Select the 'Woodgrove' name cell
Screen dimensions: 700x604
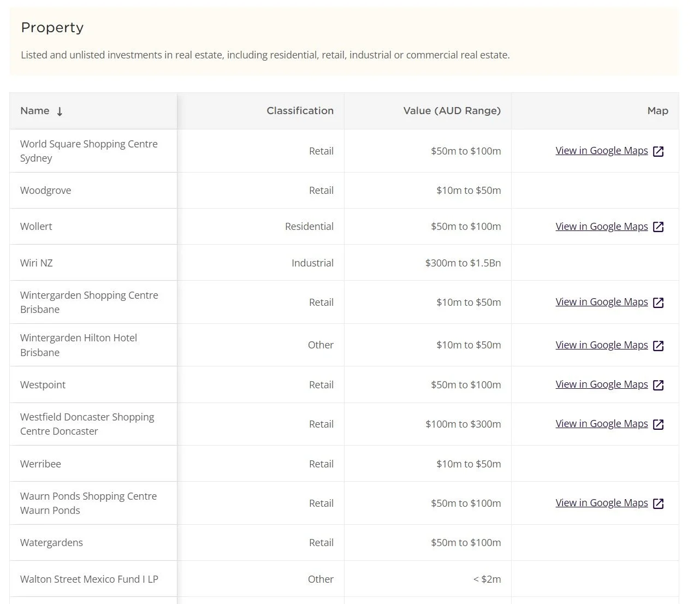coord(93,191)
